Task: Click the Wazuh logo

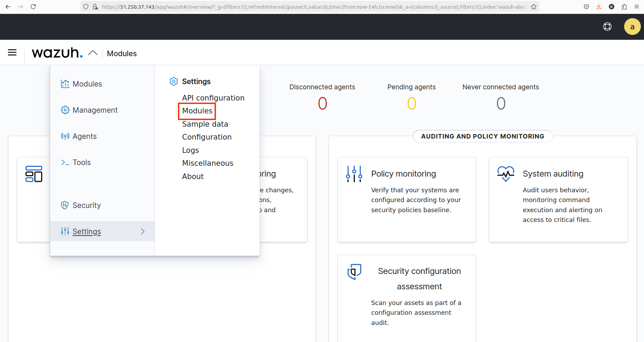Action: 57,53
